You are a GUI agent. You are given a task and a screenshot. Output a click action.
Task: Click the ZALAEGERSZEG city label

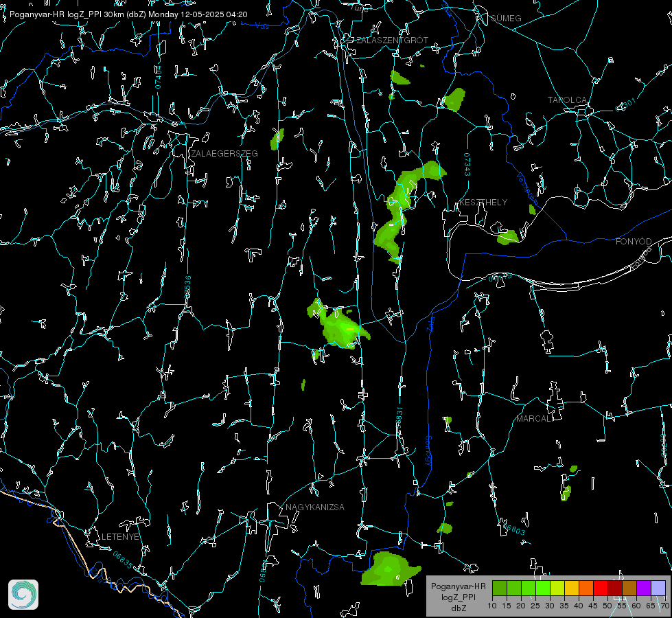tap(224, 153)
